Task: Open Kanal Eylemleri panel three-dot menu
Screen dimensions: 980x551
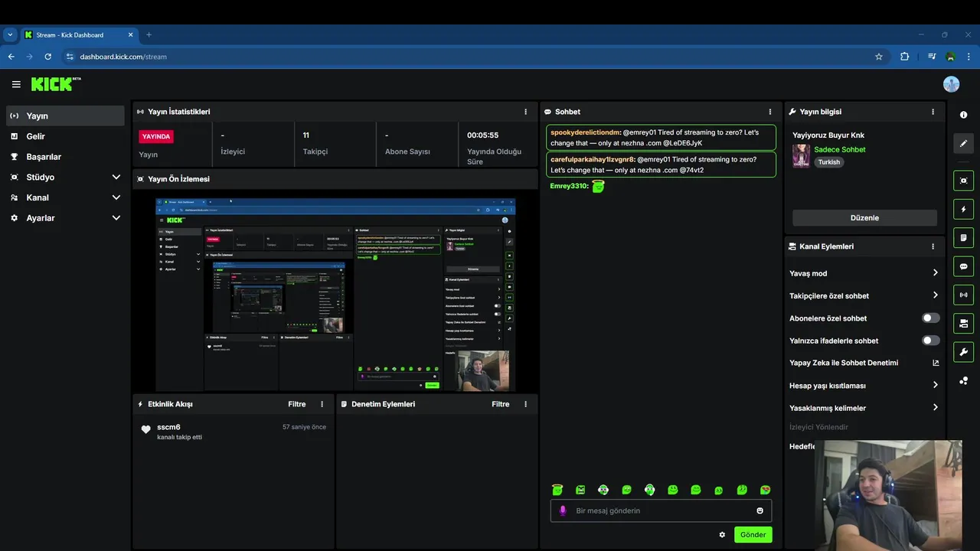Action: [x=933, y=246]
